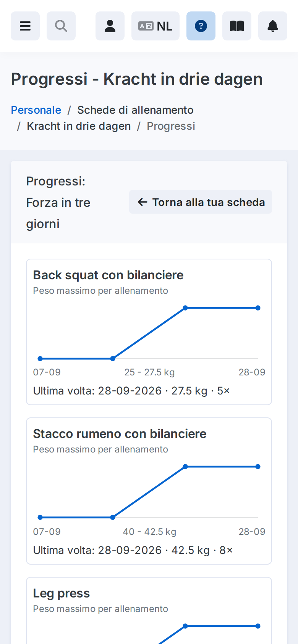The image size is (298, 644).
Task: Open the notifications bell icon
Action: tap(273, 26)
